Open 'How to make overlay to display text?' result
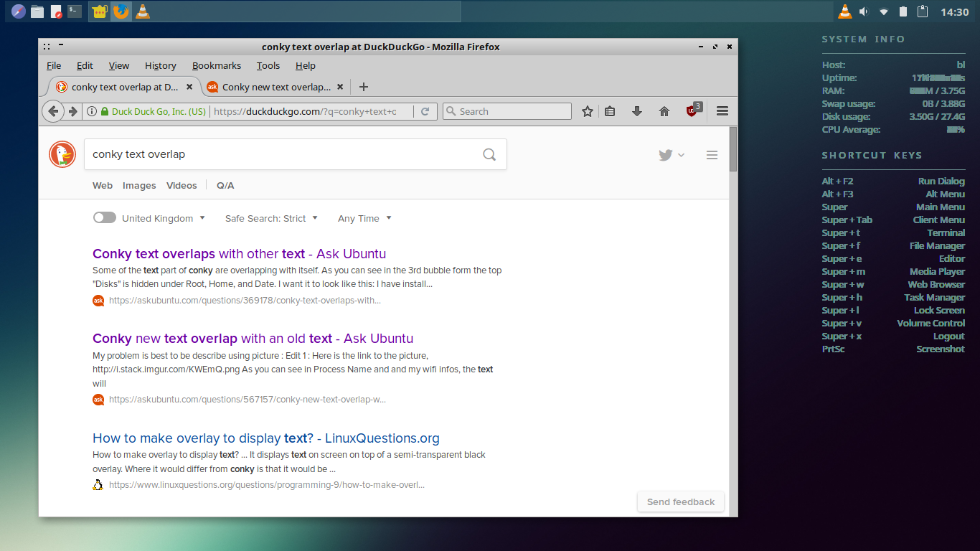This screenshot has height=551, width=980. click(266, 438)
